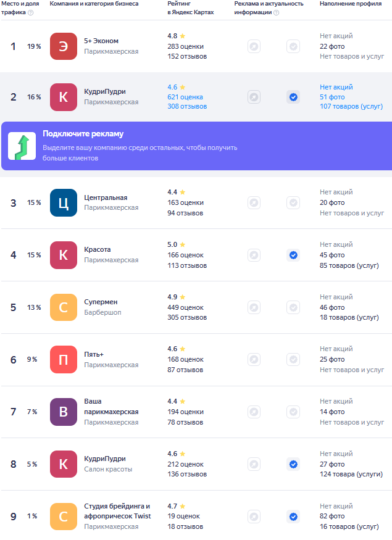392x540 pixels.
Task: Click help icon next to "Место и доля трафика"
Action: [x=31, y=12]
